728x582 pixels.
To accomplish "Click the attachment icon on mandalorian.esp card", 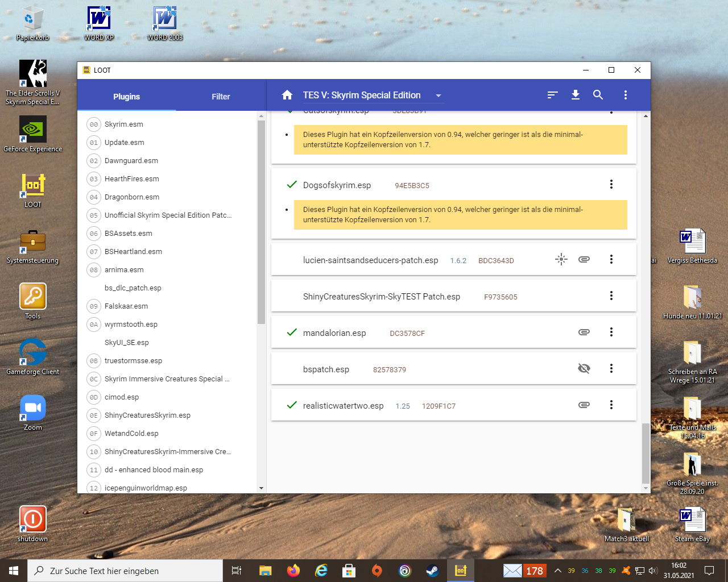I will click(x=584, y=332).
